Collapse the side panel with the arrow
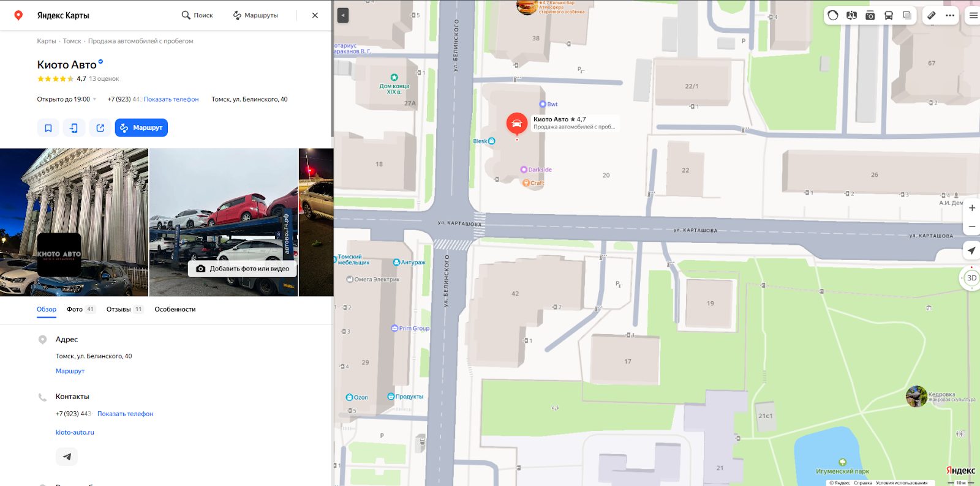This screenshot has height=486, width=980. pos(343,15)
